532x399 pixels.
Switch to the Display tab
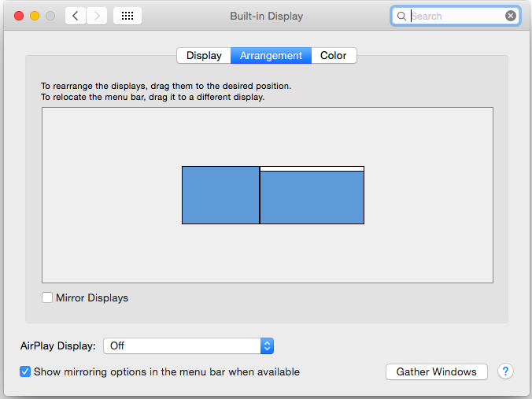[x=204, y=56]
